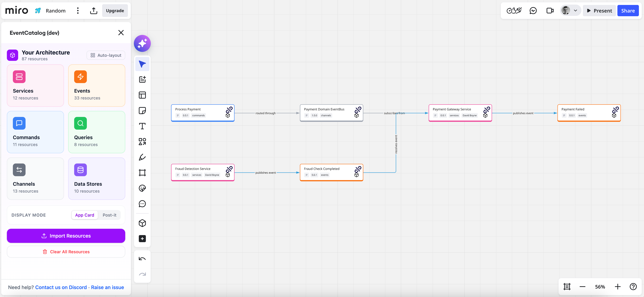The image size is (644, 297).
Task: Click the Import Resources button
Action: pyautogui.click(x=66, y=236)
